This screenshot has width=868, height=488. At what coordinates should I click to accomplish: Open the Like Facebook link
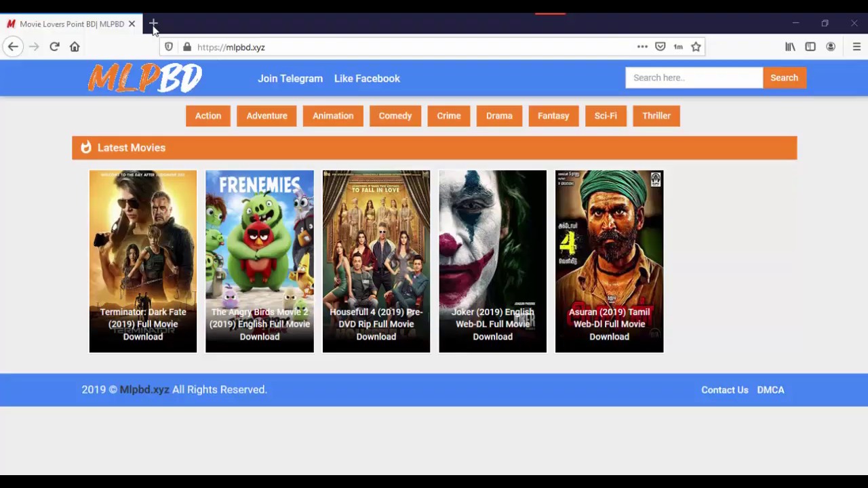(367, 79)
